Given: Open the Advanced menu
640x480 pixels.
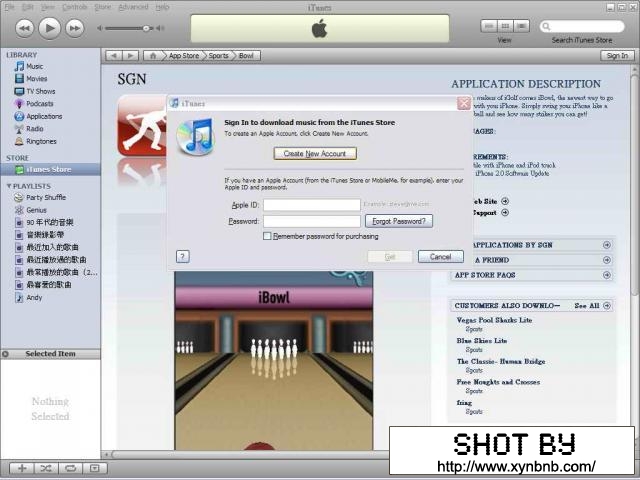Looking at the screenshot, I should pos(133,7).
